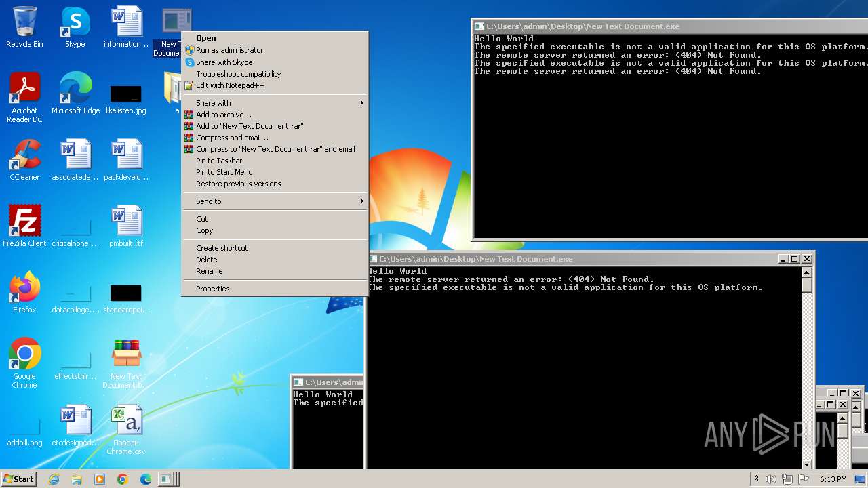Select Troubleshoot compatibility
The width and height of the screenshot is (868, 488).
pos(275,74)
